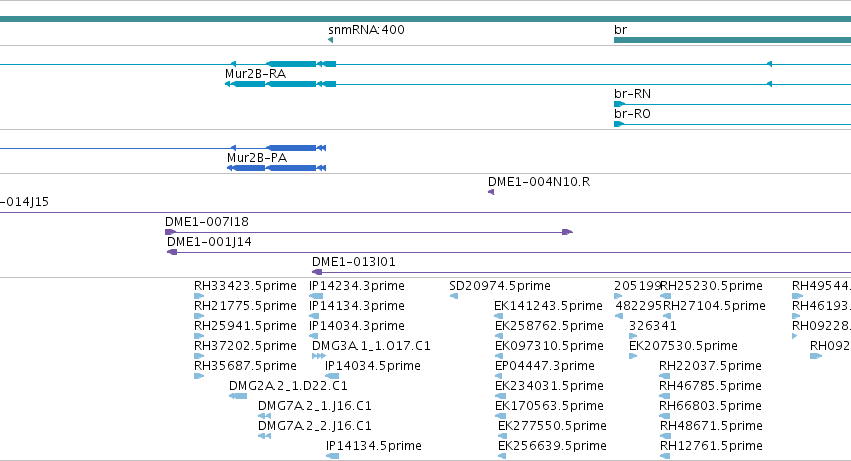Open the EK141243.5prime EST label
Image resolution: width=851 pixels, height=461 pixels.
(548, 306)
